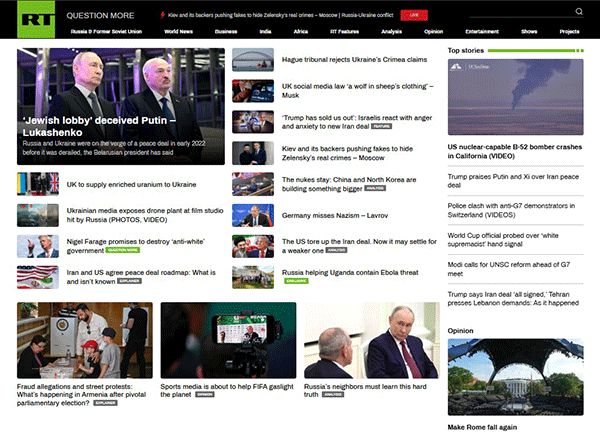Open the Shows section

click(529, 32)
